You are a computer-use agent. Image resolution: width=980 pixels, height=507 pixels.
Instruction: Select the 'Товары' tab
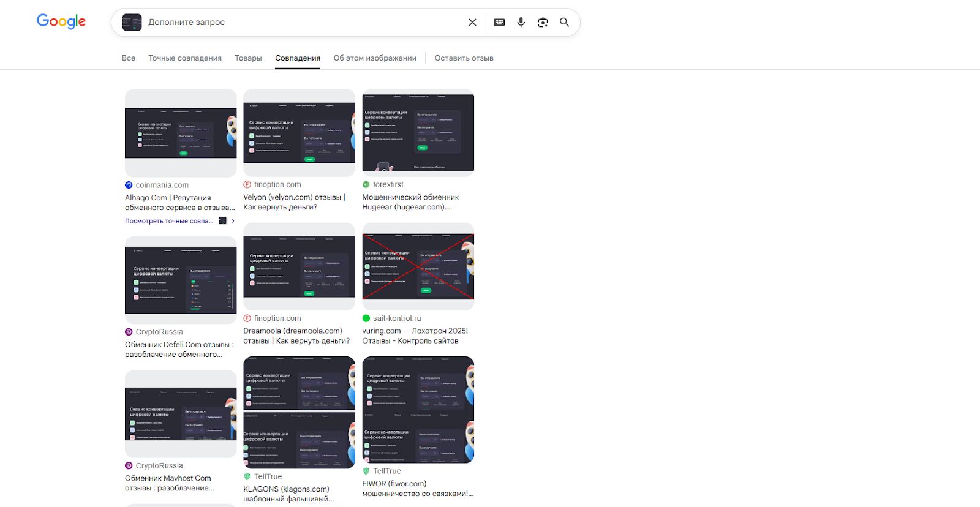(x=248, y=58)
